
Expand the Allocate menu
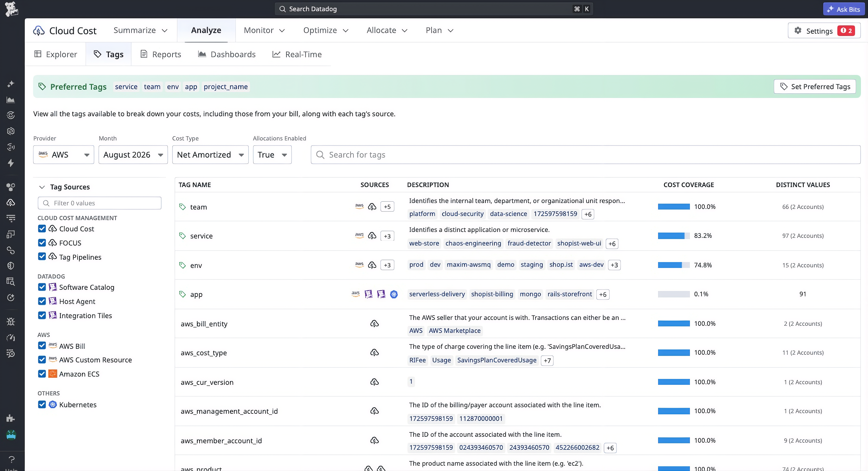tap(387, 30)
